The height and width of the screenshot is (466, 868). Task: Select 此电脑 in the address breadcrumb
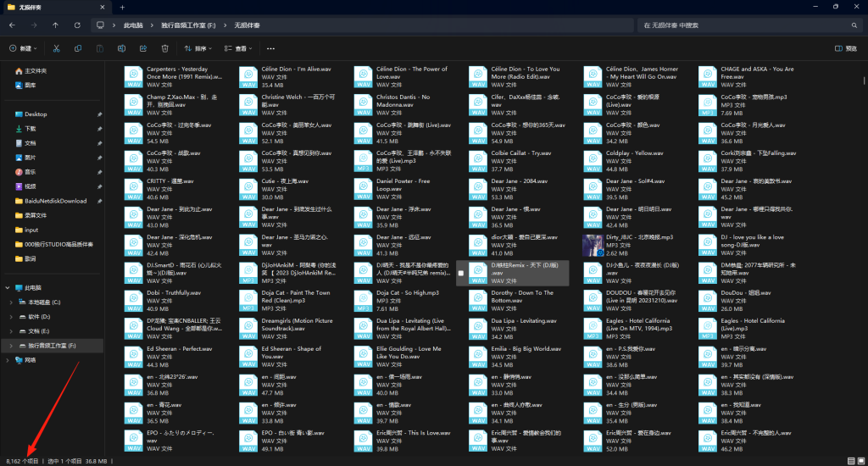(133, 25)
